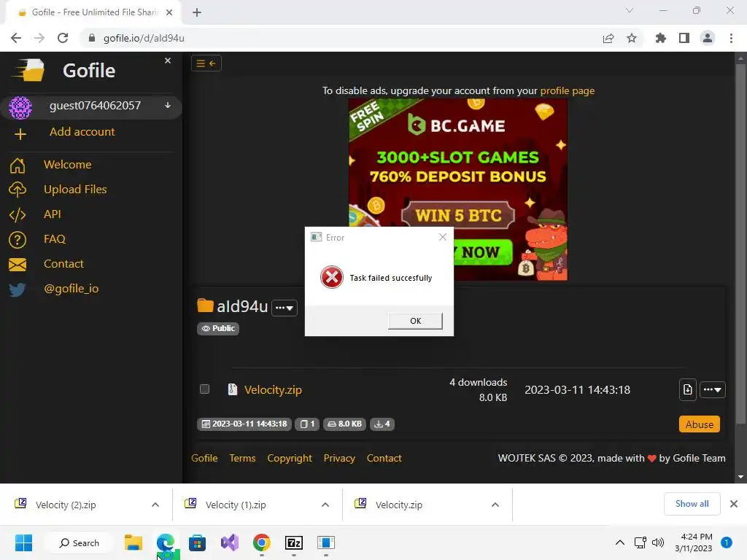Click the 8.0 KB folder size badge
This screenshot has height=560, width=747.
pyautogui.click(x=344, y=424)
